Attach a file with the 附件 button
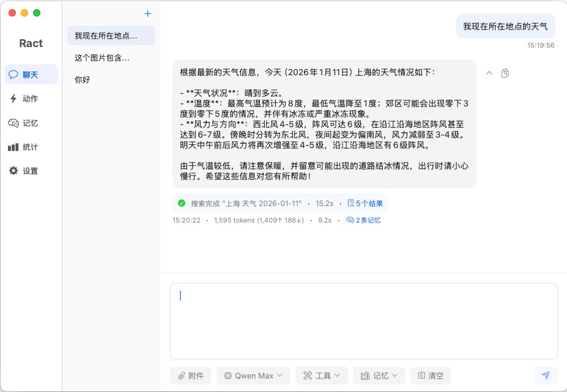 point(191,375)
